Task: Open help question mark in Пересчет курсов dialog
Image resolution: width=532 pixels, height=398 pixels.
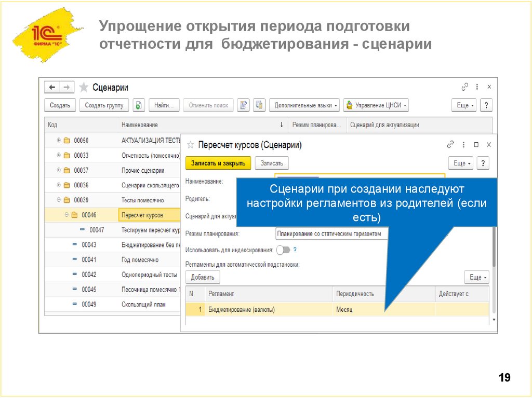Action: 483,163
